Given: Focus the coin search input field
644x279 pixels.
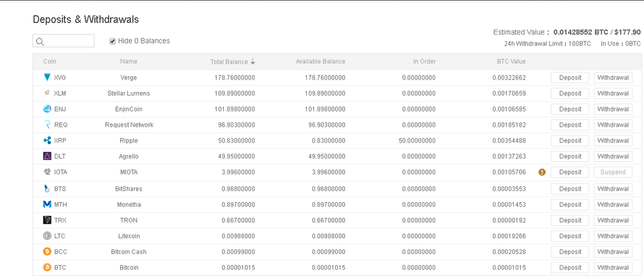Looking at the screenshot, I should click(64, 41).
